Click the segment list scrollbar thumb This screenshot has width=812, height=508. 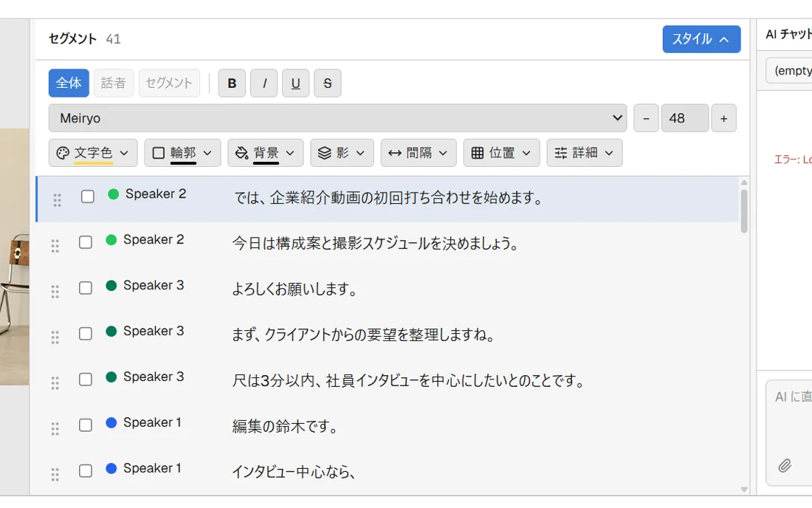pyautogui.click(x=744, y=211)
